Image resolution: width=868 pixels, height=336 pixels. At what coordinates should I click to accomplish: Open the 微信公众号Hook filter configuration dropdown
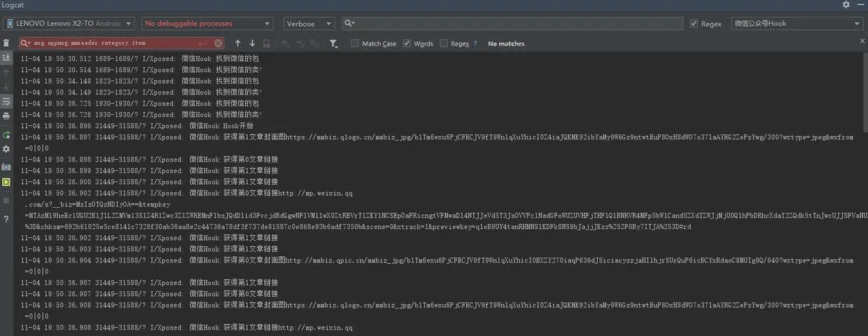click(797, 24)
